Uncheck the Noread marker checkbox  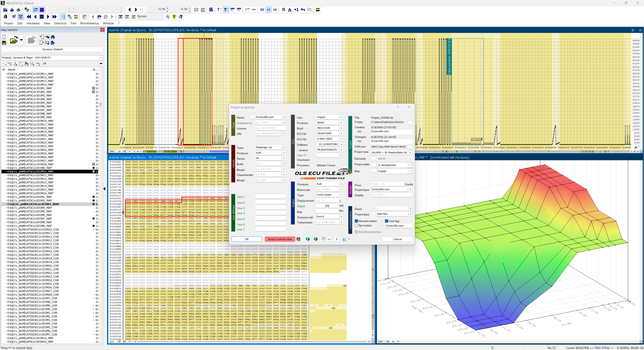click(356, 221)
